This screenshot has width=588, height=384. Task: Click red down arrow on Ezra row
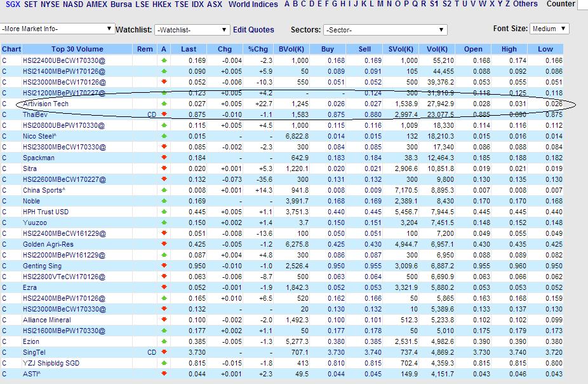164,287
